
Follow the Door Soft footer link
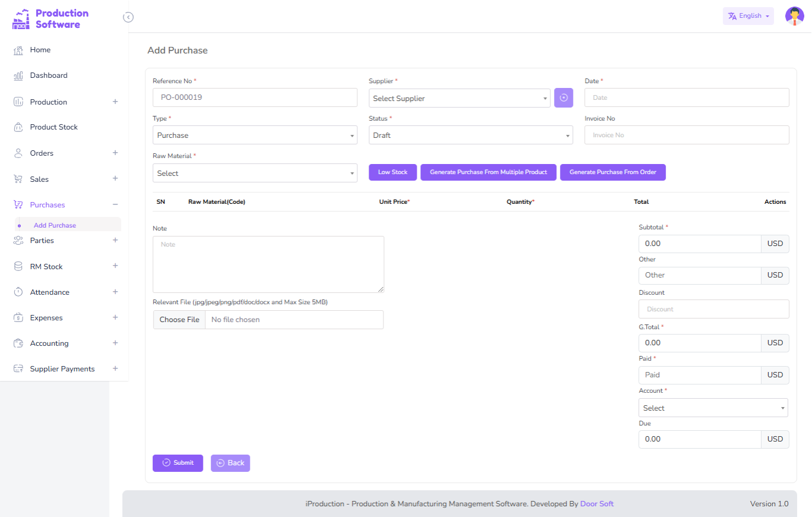tap(597, 504)
